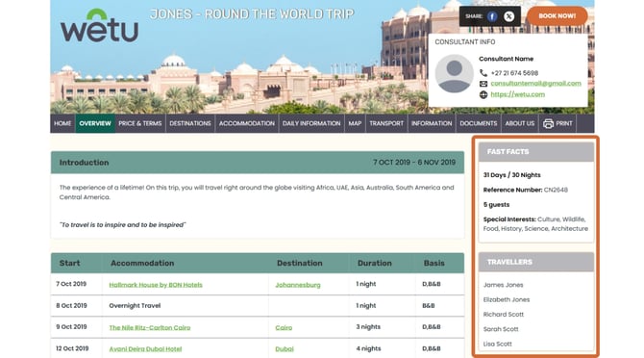Click the envelope email icon
644x358 pixels.
point(483,84)
